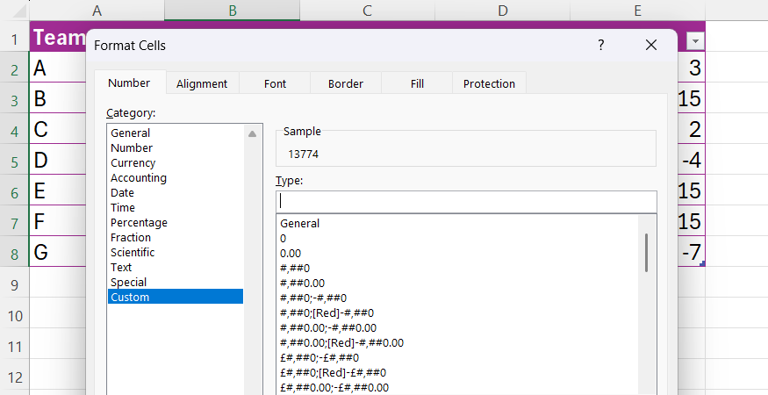
Task: Click cell A8 containing G
Action: pyautogui.click(x=58, y=252)
